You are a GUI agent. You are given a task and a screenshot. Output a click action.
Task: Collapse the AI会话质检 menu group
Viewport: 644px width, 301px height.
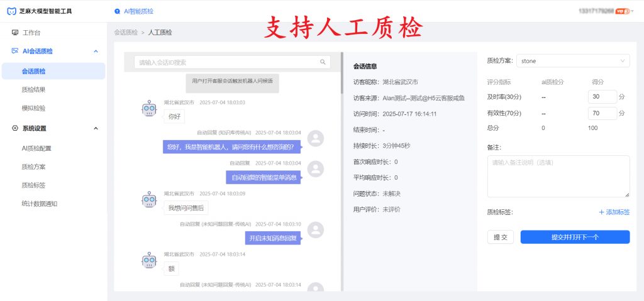coord(96,52)
